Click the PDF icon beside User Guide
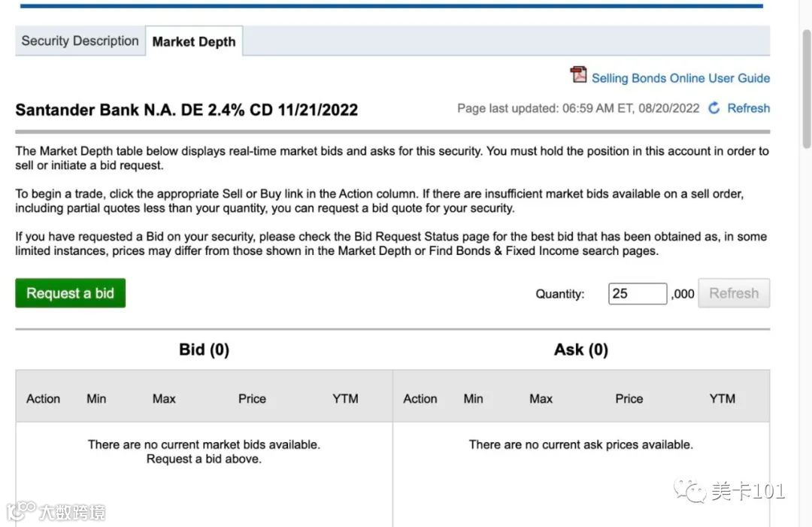812x527 pixels. (x=578, y=75)
